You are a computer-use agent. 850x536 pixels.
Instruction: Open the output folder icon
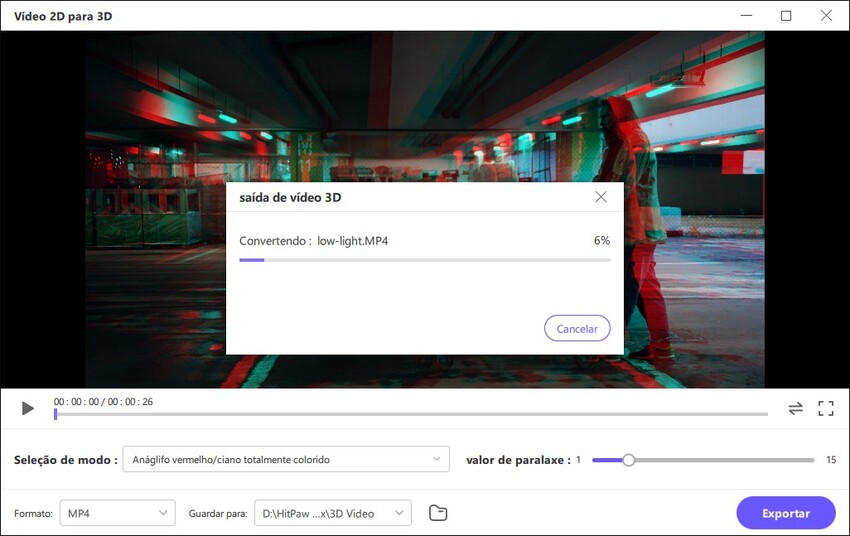[x=438, y=513]
